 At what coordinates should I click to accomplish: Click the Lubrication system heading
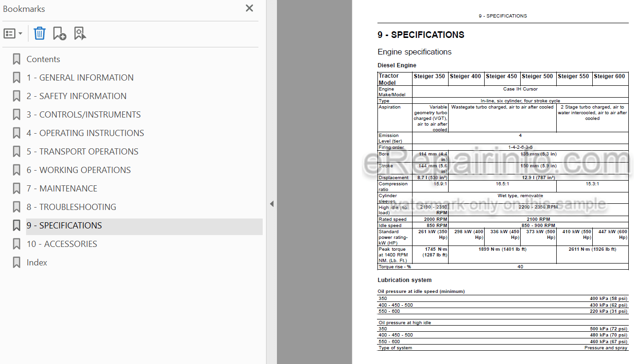pos(404,280)
